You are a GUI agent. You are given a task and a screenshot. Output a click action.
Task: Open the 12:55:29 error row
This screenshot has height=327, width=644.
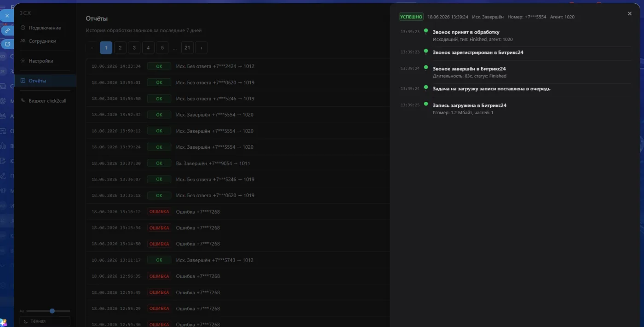point(238,309)
